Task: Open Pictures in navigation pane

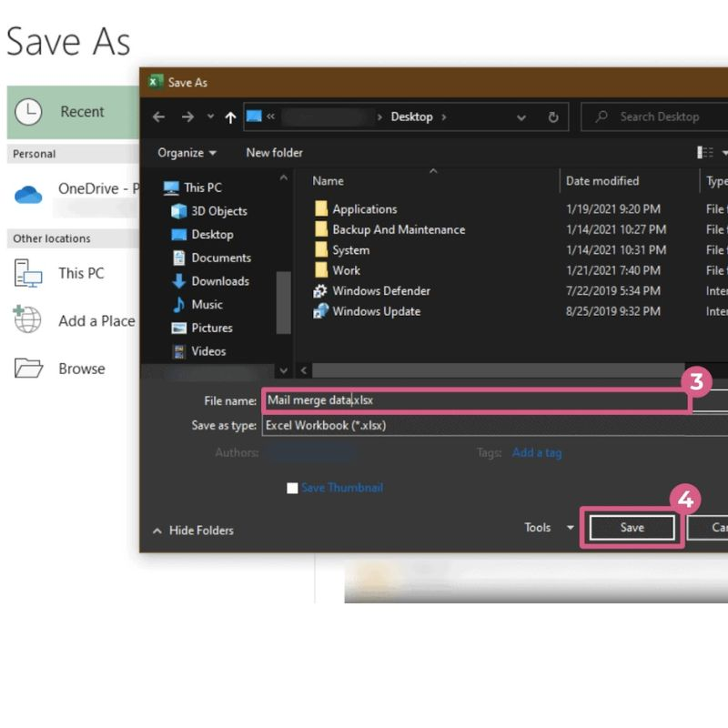Action: tap(202, 328)
